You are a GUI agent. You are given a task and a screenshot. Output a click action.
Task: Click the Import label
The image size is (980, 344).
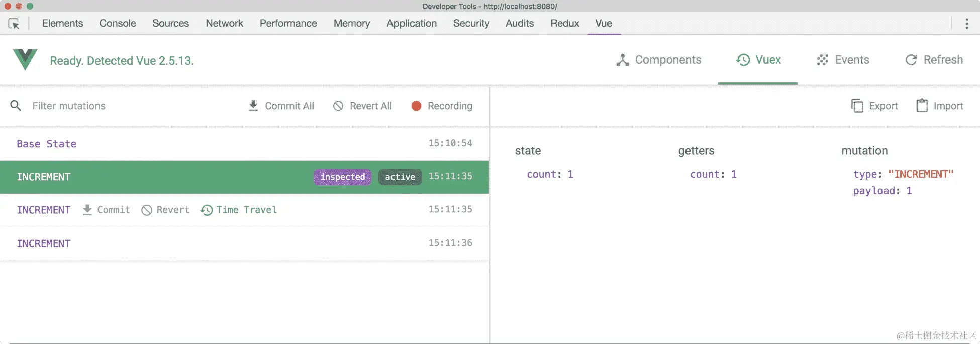pyautogui.click(x=948, y=106)
